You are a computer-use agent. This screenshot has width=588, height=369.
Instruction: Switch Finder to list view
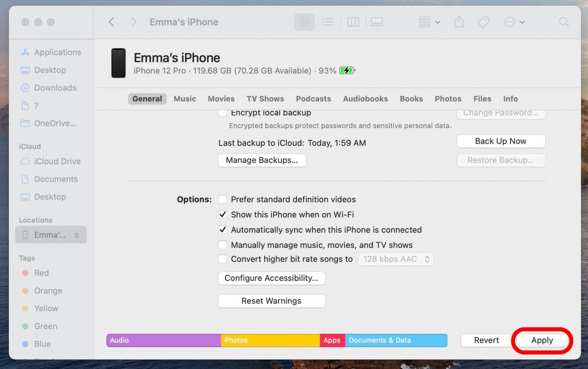328,22
